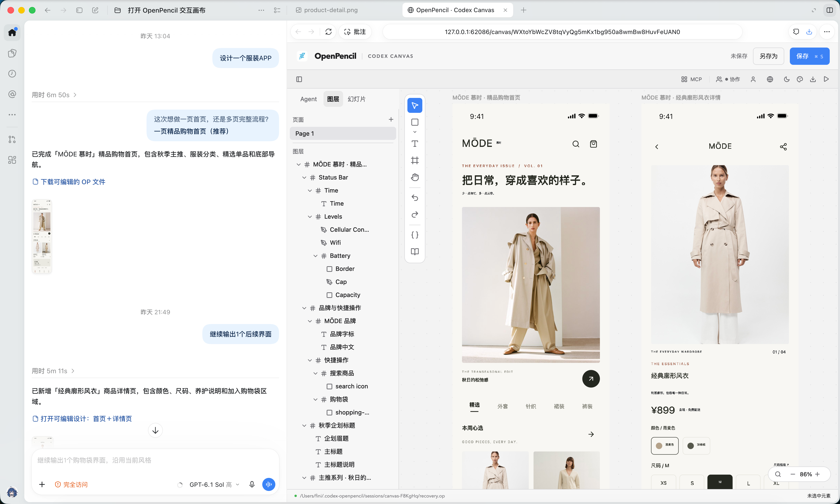Click the chat message input field
840x504 pixels.
click(155, 460)
